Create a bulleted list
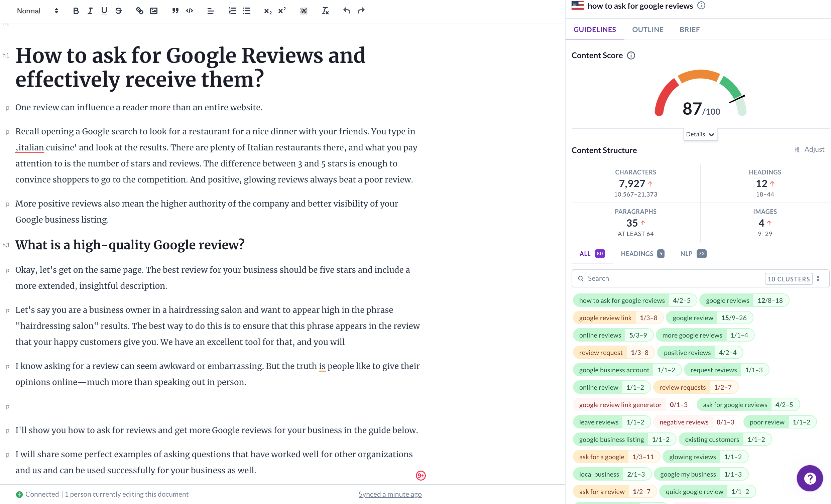Image resolution: width=831 pixels, height=504 pixels. pyautogui.click(x=247, y=10)
